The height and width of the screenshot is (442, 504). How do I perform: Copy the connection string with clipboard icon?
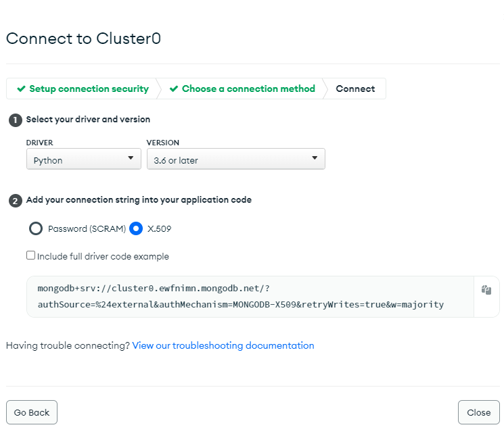tap(486, 290)
